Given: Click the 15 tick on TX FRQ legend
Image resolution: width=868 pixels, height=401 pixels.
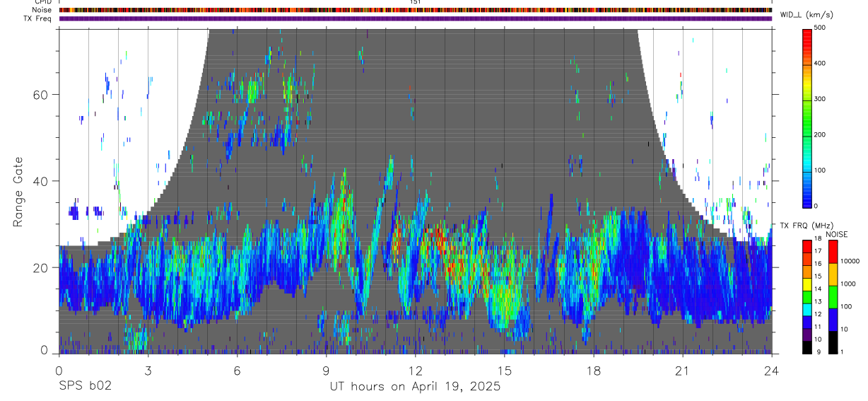Looking at the screenshot, I should coord(818,277).
